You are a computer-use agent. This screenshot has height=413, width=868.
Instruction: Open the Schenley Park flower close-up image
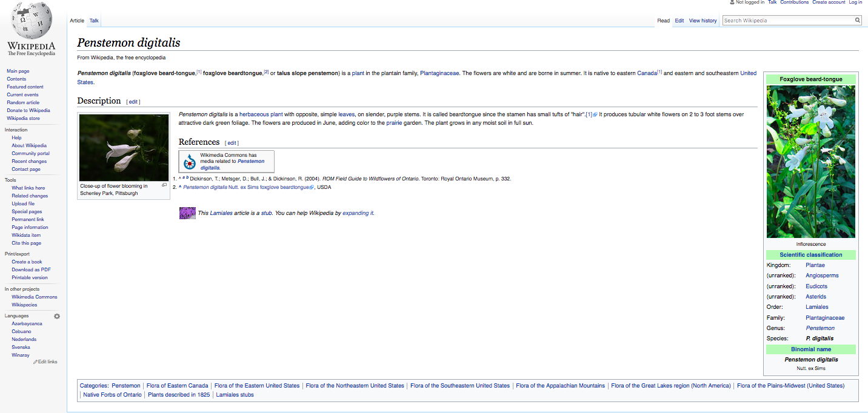[124, 147]
